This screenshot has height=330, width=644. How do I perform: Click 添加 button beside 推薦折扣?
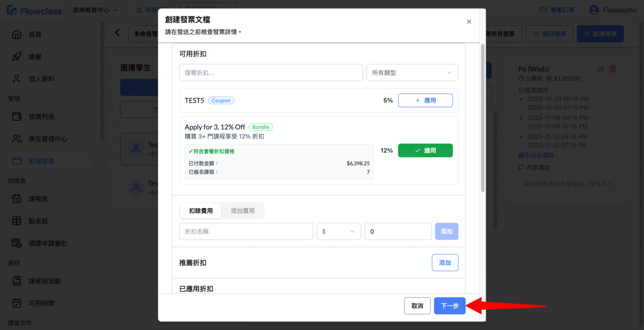tap(445, 263)
